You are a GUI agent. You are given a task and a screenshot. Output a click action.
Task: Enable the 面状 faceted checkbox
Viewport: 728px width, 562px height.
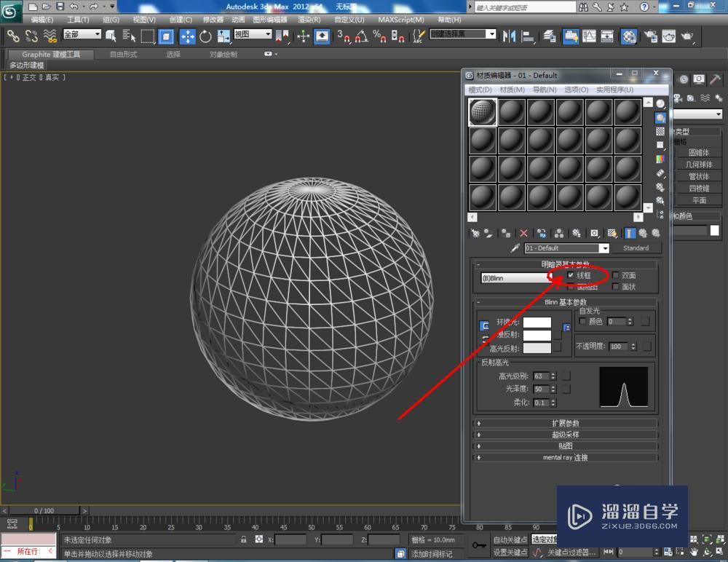point(614,286)
